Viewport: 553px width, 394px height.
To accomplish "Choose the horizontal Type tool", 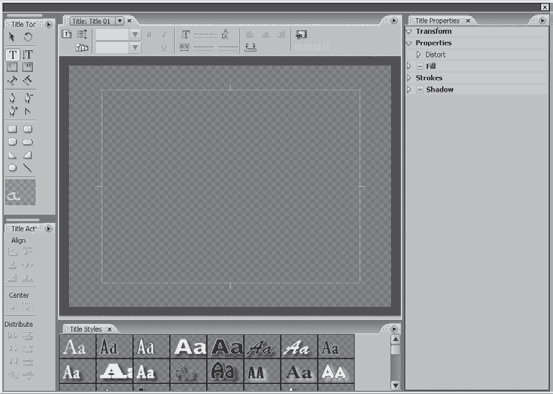I will [12, 55].
